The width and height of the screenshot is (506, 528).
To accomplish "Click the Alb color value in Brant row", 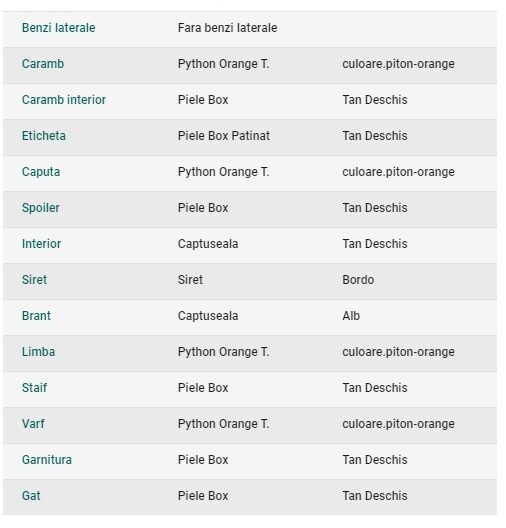I will 351,316.
